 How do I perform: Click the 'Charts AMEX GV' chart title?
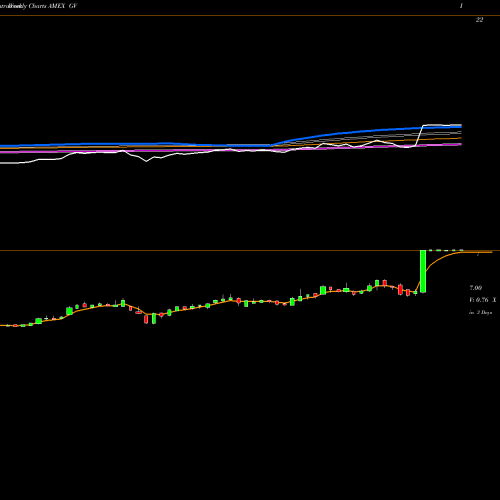click(x=53, y=6)
